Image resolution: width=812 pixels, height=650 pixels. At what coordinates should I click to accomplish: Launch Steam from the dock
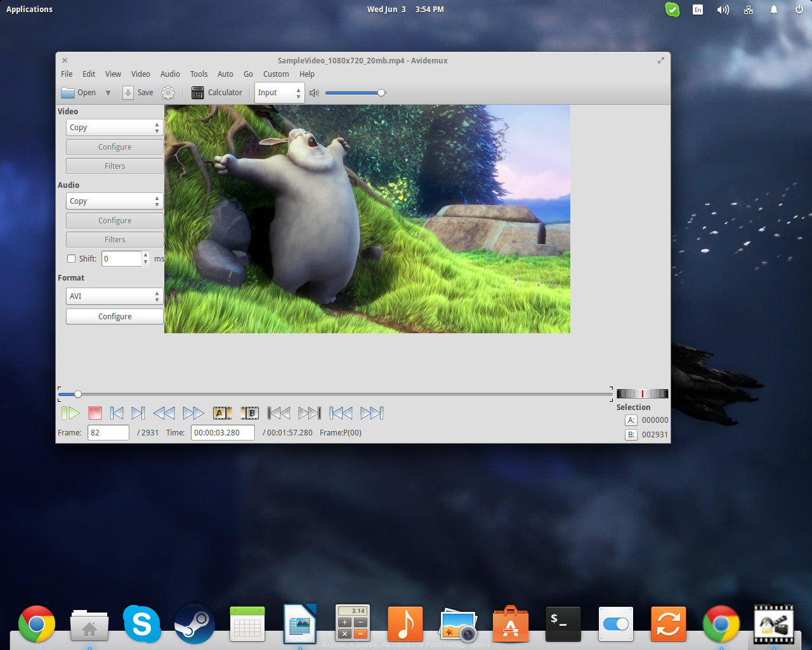195,623
